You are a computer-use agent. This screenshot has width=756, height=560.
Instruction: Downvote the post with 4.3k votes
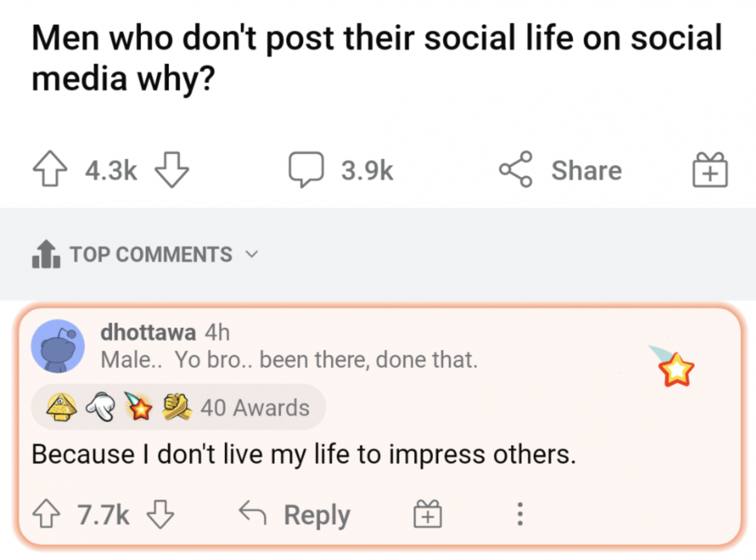pos(172,169)
